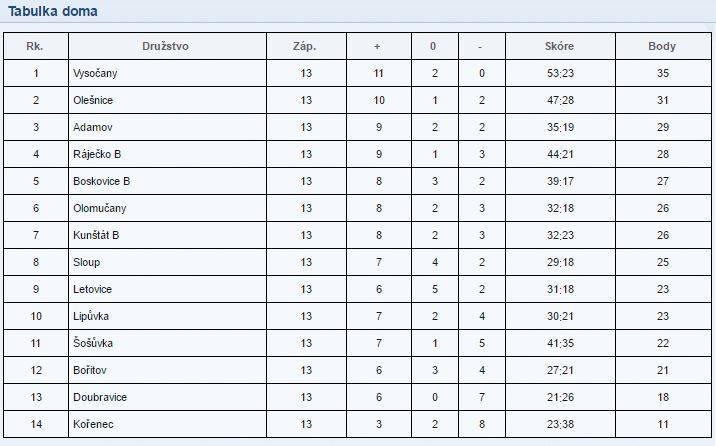Click the Tabulka doma heading
This screenshot has width=716, height=446.
[53, 11]
